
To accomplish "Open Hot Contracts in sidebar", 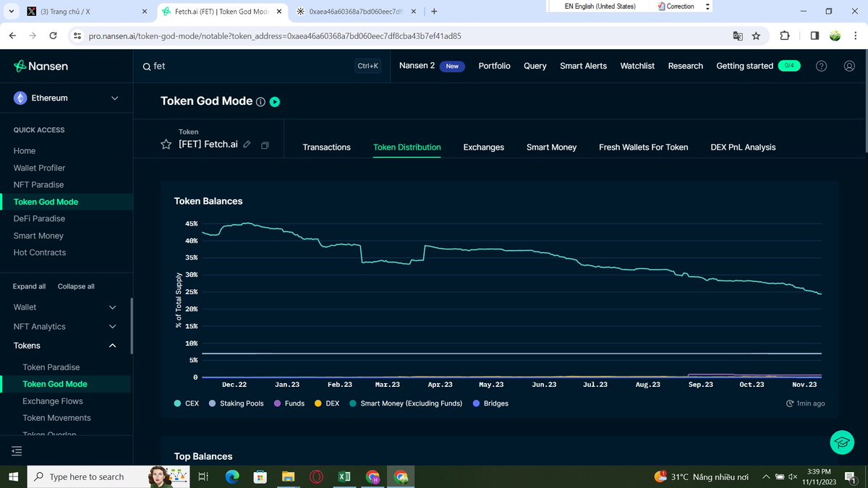I will click(x=40, y=253).
